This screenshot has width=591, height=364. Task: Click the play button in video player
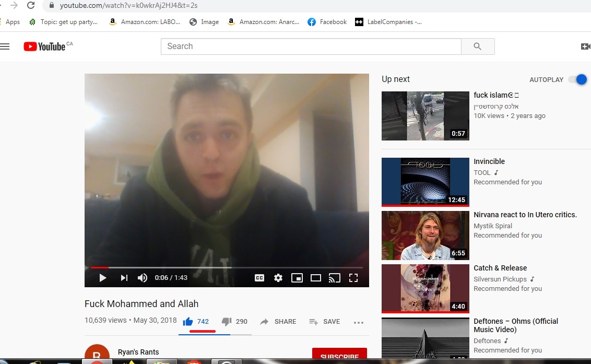[x=103, y=278]
